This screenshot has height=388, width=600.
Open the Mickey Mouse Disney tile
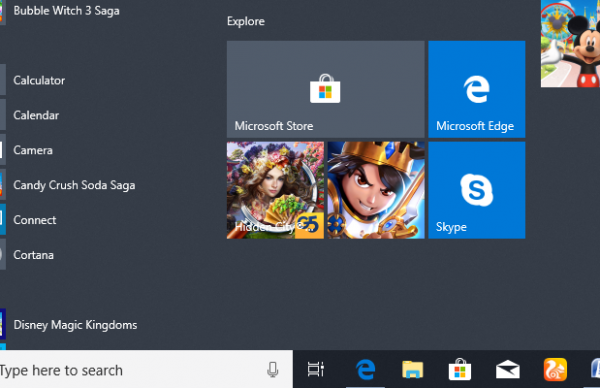570,43
